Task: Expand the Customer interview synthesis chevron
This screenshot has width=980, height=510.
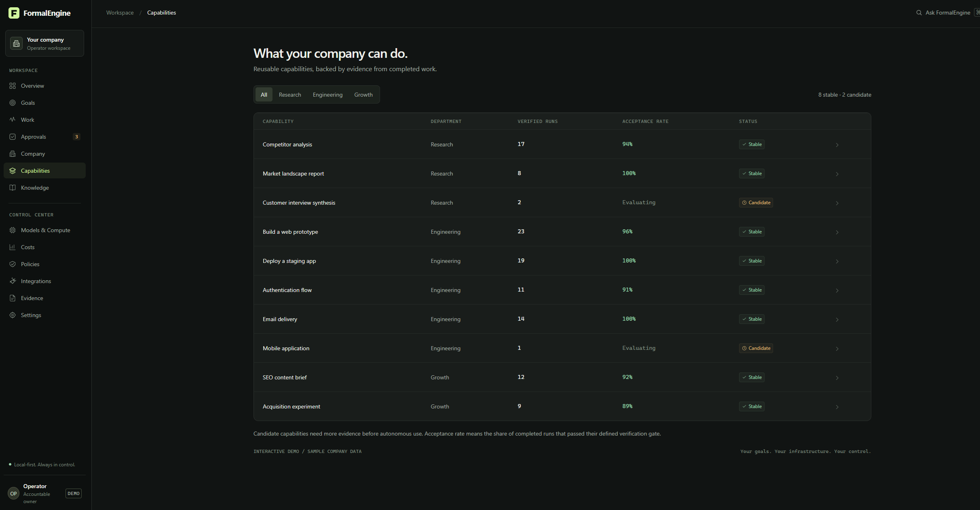Action: (837, 203)
